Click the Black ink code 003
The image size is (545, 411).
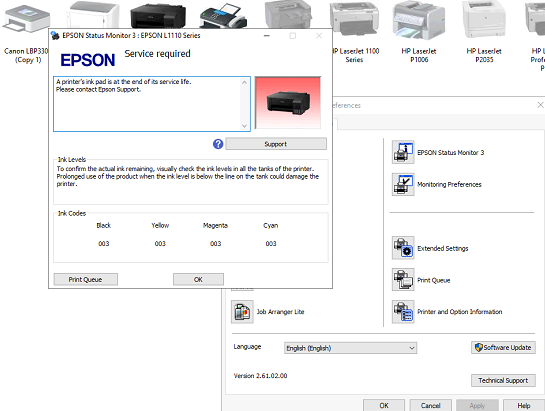tap(104, 243)
